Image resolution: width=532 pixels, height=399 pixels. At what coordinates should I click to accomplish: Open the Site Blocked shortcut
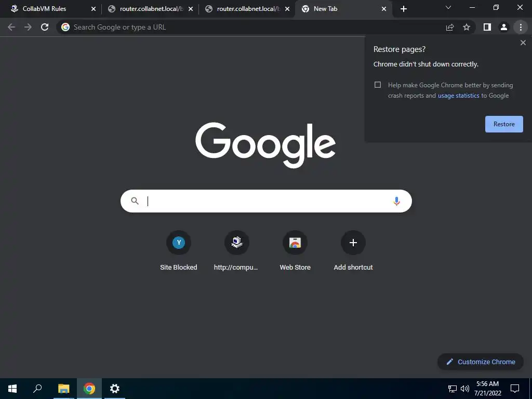(179, 251)
